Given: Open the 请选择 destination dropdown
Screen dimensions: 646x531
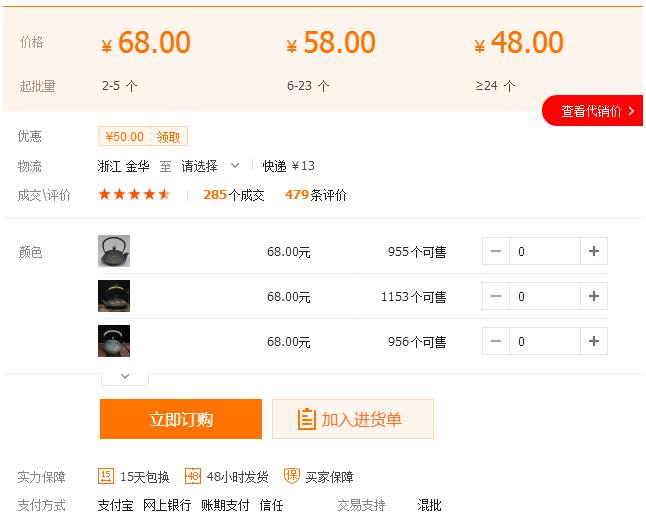Looking at the screenshot, I should tap(210, 166).
